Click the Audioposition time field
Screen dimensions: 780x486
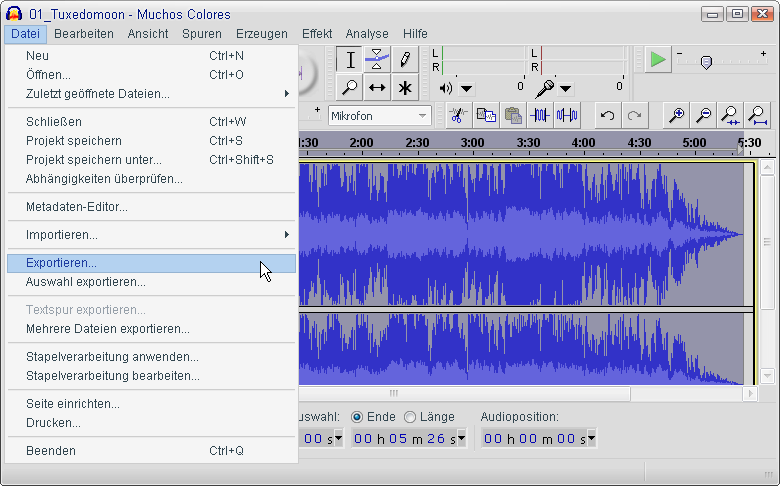pyautogui.click(x=534, y=438)
